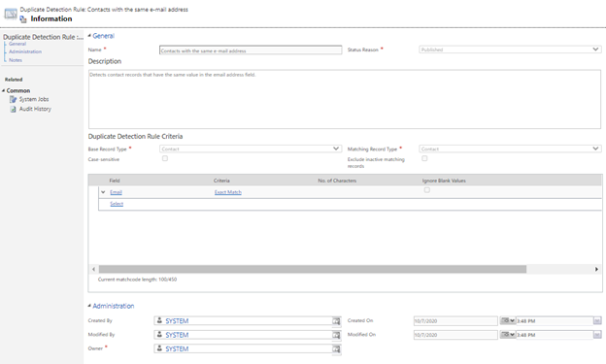Collapse the Administration section
The width and height of the screenshot is (606, 364).
click(x=89, y=306)
